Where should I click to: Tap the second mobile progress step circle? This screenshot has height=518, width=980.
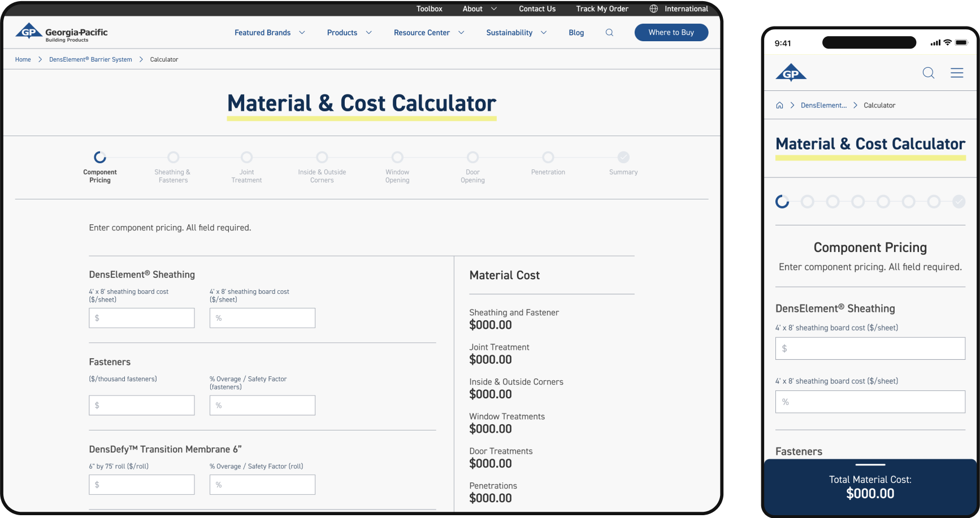point(808,202)
